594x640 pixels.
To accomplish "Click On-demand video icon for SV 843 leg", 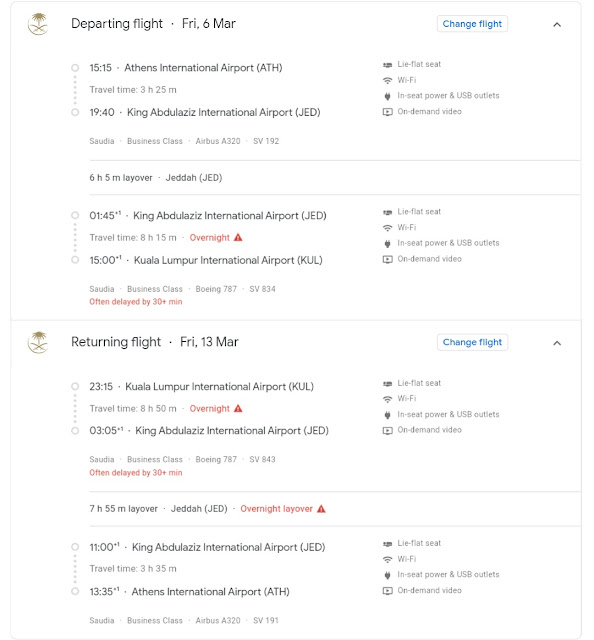I will [x=387, y=430].
